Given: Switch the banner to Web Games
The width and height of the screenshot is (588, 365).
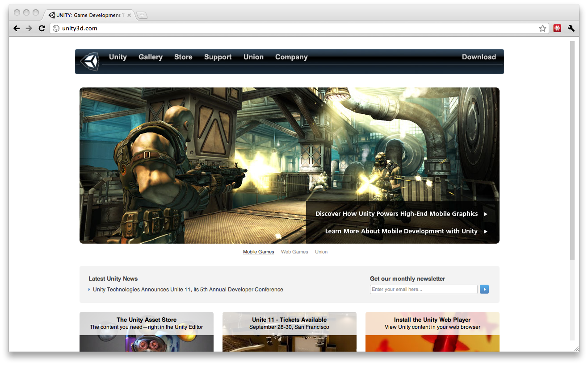Looking at the screenshot, I should click(x=294, y=252).
